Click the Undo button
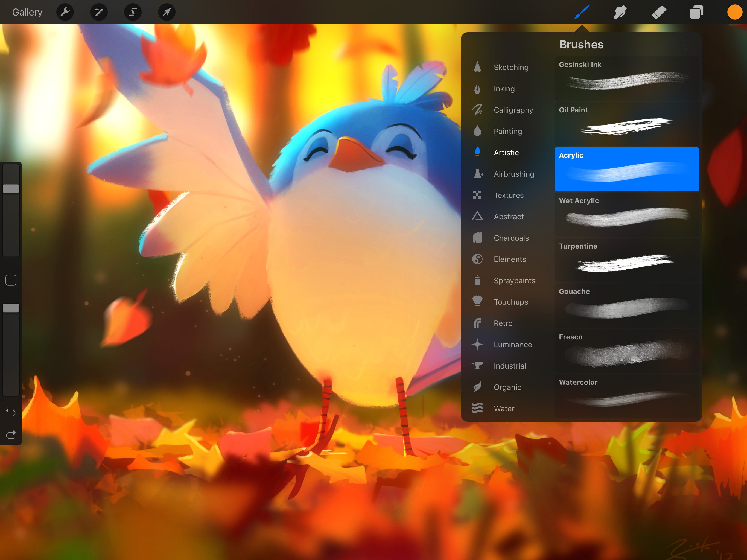Screen dimensions: 747x560 coord(11,412)
